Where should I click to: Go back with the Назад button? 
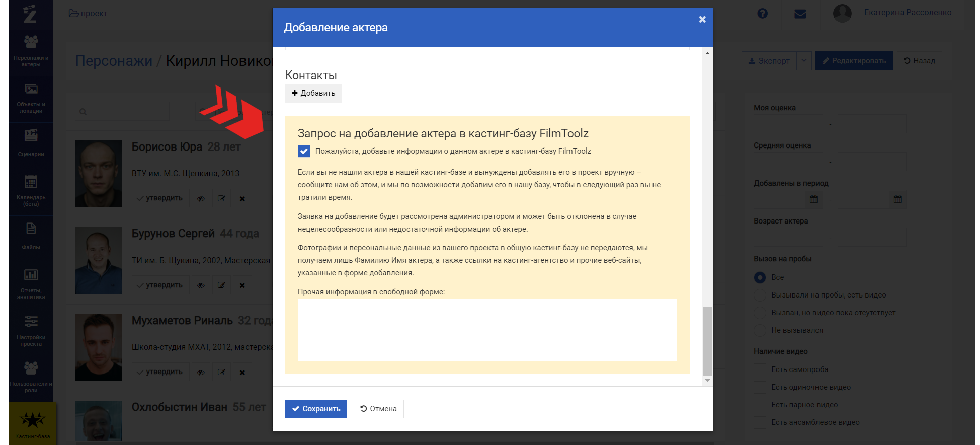click(919, 61)
